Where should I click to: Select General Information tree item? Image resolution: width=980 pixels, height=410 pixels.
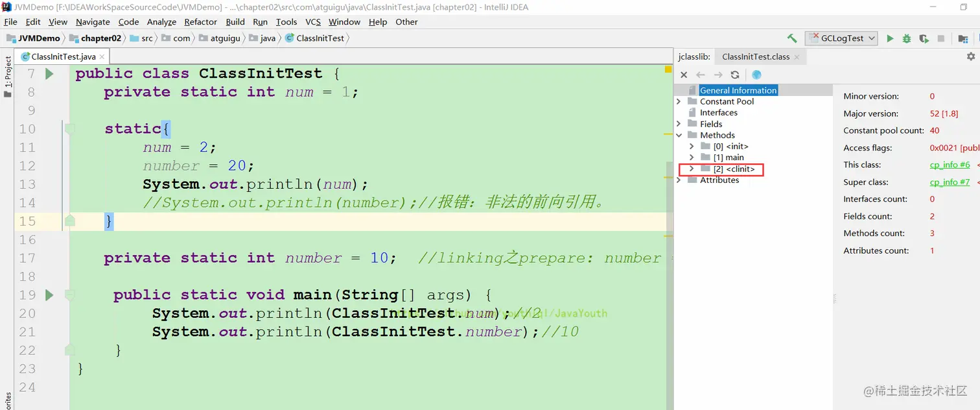pyautogui.click(x=738, y=90)
